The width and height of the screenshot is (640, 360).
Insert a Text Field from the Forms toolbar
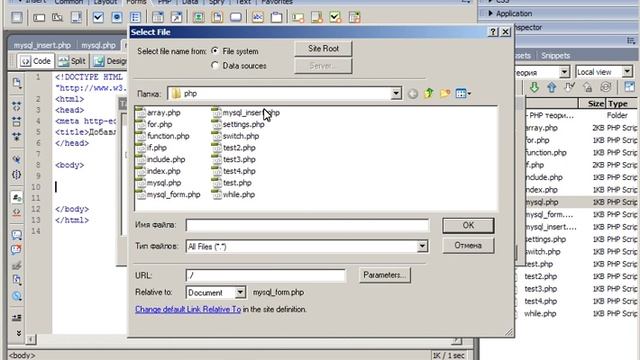coord(39,18)
